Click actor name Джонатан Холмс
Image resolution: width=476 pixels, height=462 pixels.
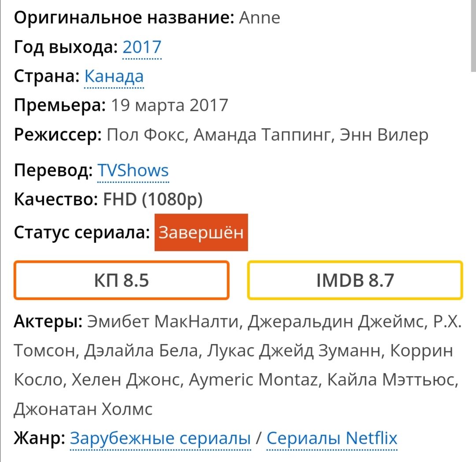click(x=83, y=409)
